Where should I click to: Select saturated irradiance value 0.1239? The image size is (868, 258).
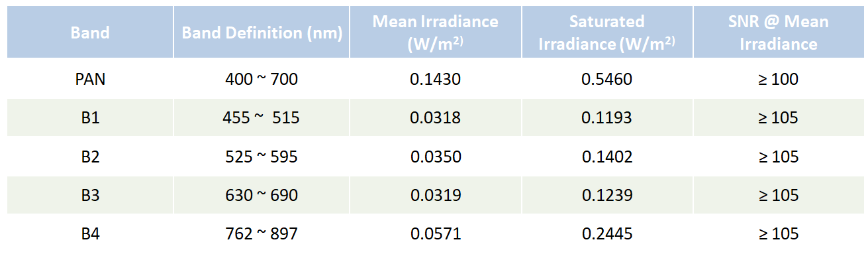click(606, 195)
